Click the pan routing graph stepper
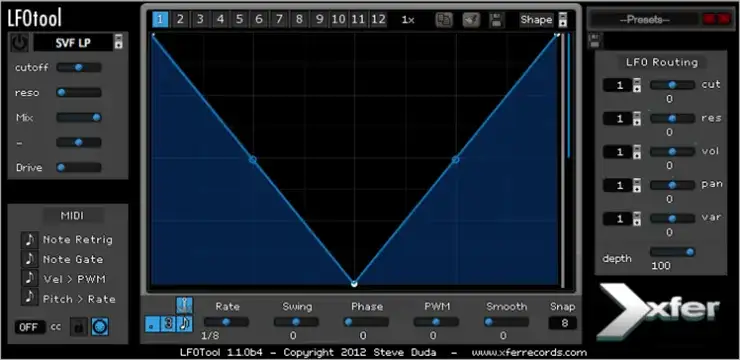740x360 pixels. [637, 185]
